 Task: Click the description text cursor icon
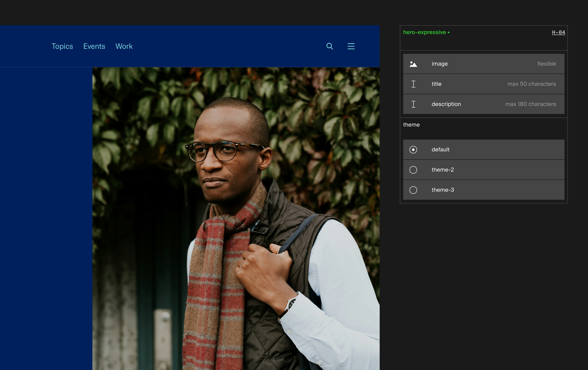[413, 104]
